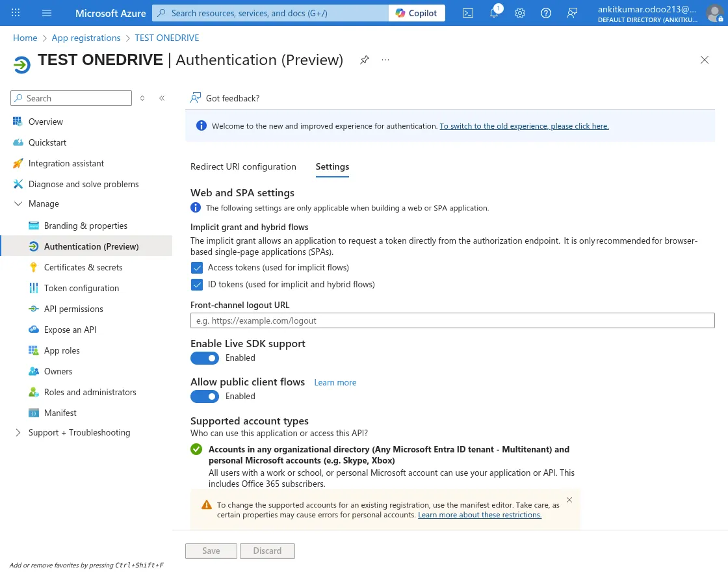Select Token configuration from Manage menu

point(81,288)
